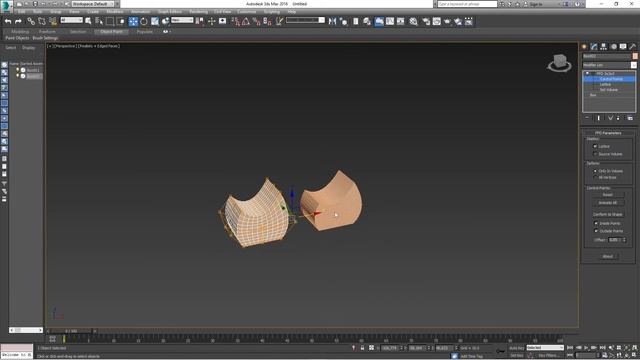Click the Offset spinner arrows
Screen dimensions: 640x360
tap(624, 240)
